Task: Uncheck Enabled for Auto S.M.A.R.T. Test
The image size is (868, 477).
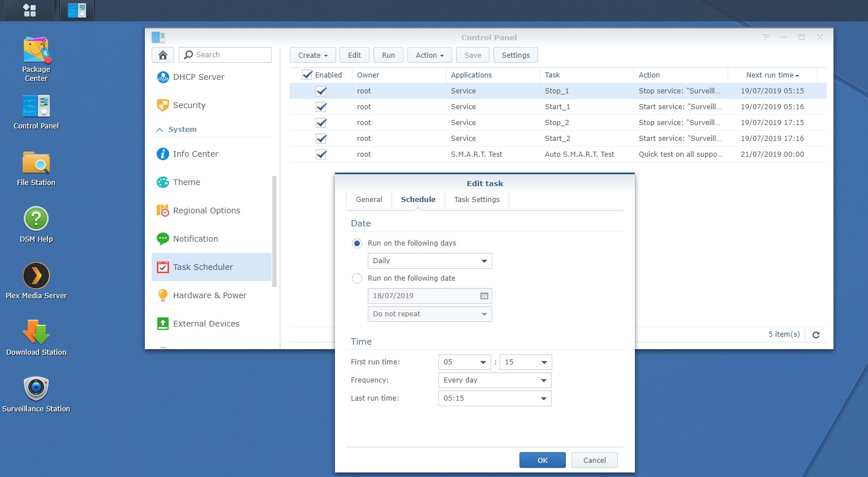Action: tap(321, 154)
